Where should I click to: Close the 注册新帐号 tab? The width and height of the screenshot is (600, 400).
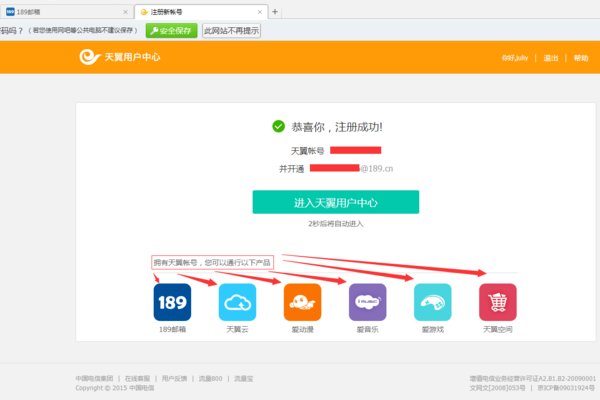point(260,12)
